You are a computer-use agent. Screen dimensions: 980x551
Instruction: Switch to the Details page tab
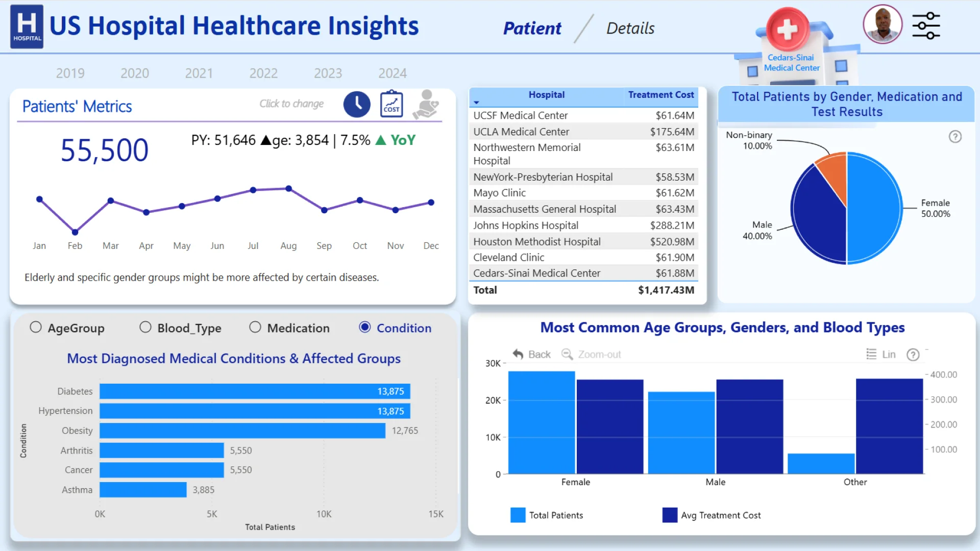click(630, 28)
